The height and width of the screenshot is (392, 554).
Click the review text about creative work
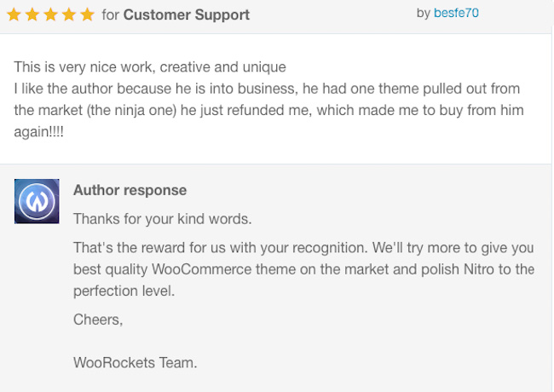pyautogui.click(x=150, y=67)
